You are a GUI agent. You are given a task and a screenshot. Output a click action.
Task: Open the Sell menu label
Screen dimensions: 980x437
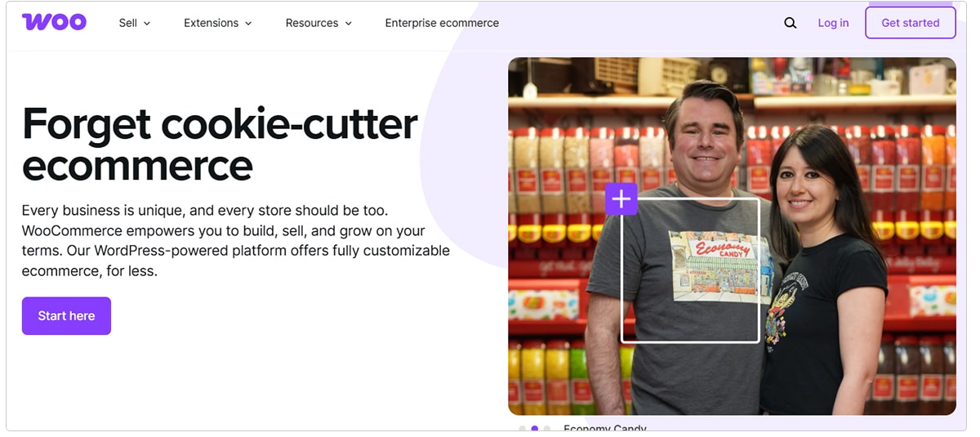click(128, 23)
